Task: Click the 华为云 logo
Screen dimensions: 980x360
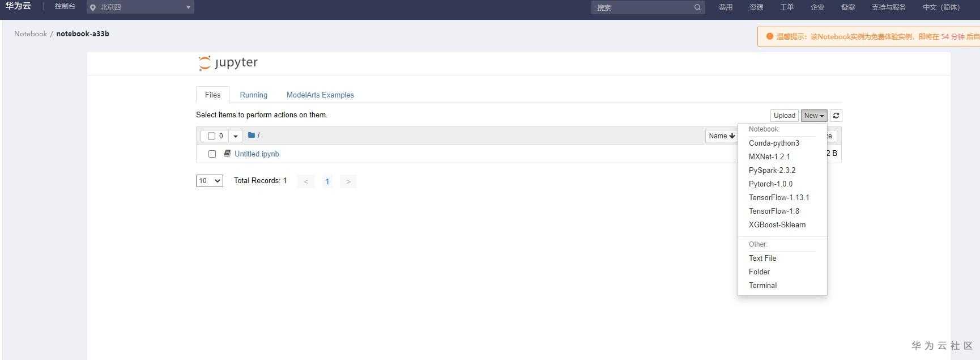Action: click(18, 6)
